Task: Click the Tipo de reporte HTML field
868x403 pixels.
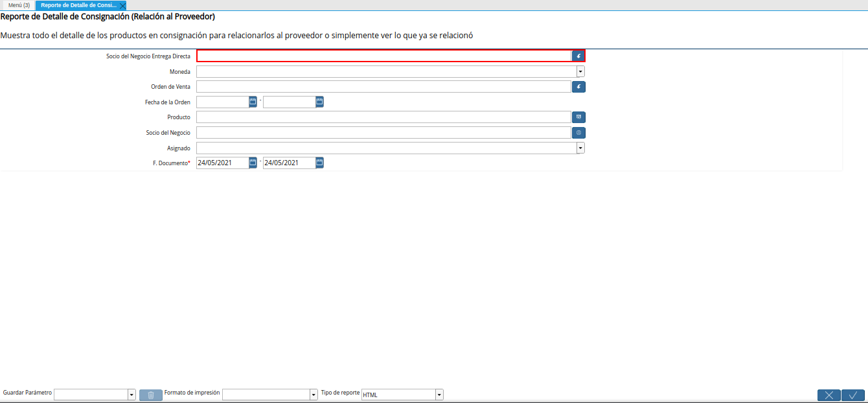Action: (398, 395)
